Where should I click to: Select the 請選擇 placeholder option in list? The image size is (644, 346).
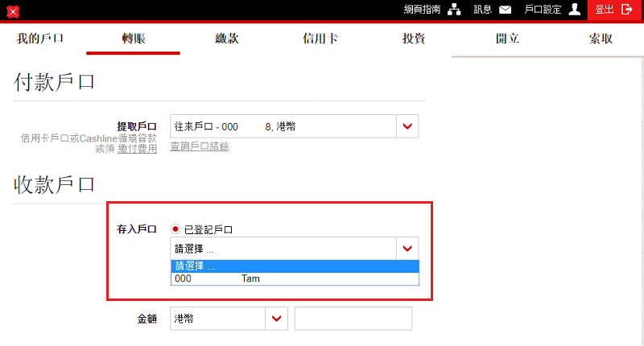[295, 266]
